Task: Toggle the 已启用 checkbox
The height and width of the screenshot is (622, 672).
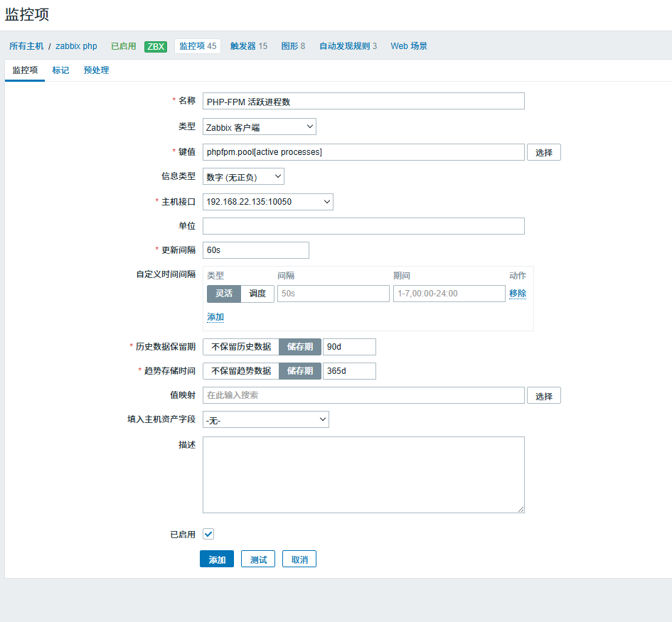Action: pos(208,534)
